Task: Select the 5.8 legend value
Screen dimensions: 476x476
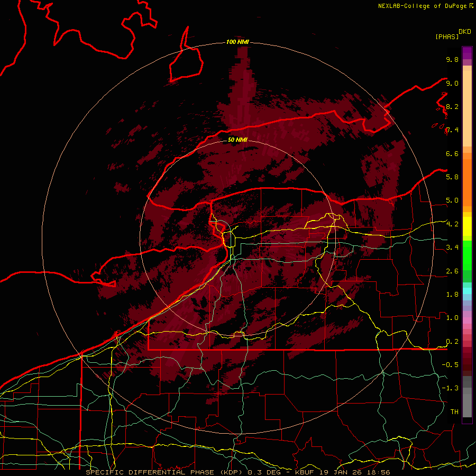Action: pyautogui.click(x=452, y=177)
